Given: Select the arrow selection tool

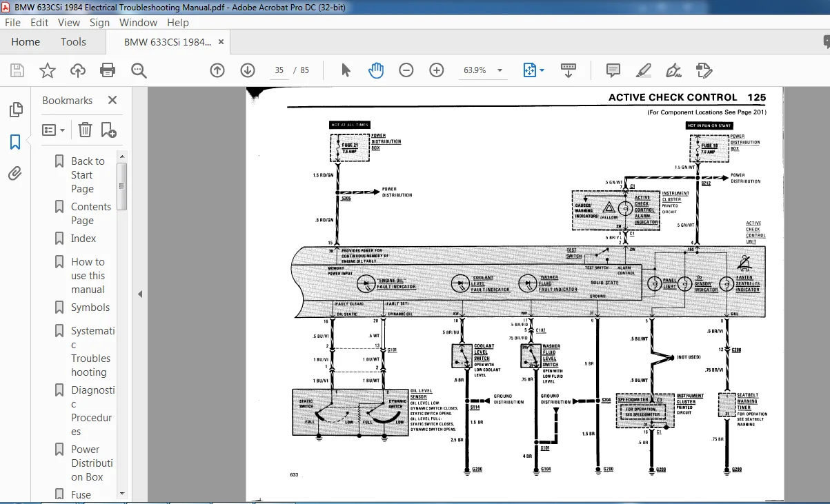Looking at the screenshot, I should pos(346,70).
